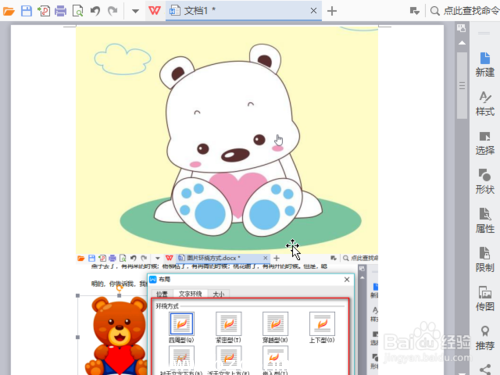Click the share icon in sidebar

point(485,369)
